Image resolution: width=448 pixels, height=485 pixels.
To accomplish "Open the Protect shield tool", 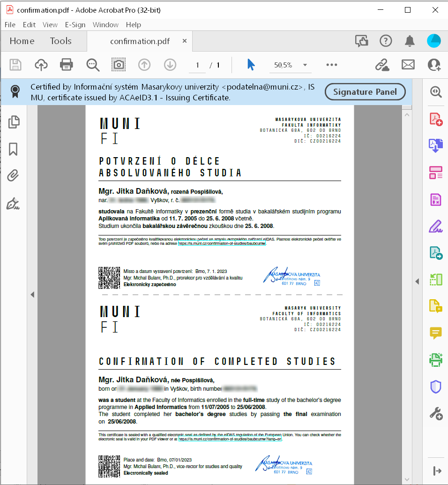I will [436, 387].
